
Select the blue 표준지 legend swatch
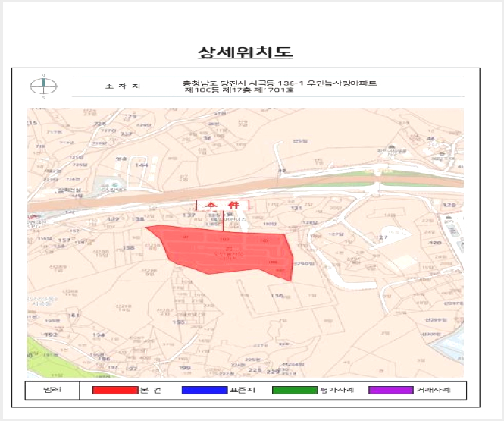pos(205,390)
